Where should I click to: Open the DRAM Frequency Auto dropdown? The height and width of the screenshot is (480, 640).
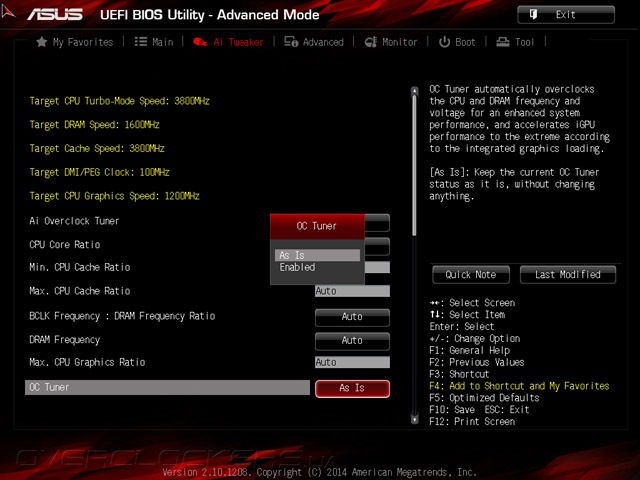click(x=352, y=340)
